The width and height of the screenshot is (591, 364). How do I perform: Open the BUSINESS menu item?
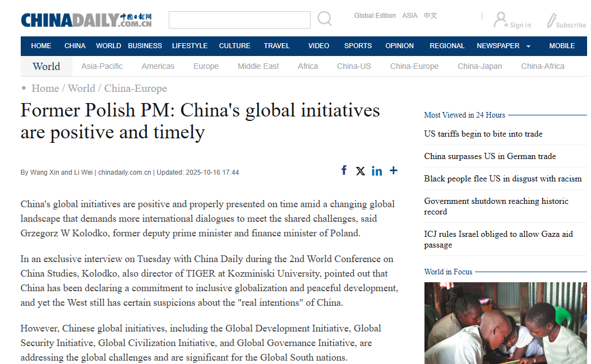145,46
